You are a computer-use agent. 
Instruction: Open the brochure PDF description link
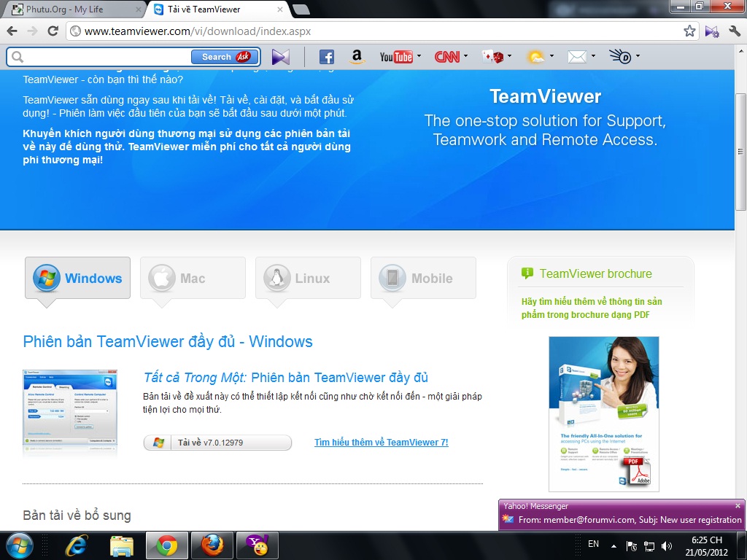(x=592, y=308)
